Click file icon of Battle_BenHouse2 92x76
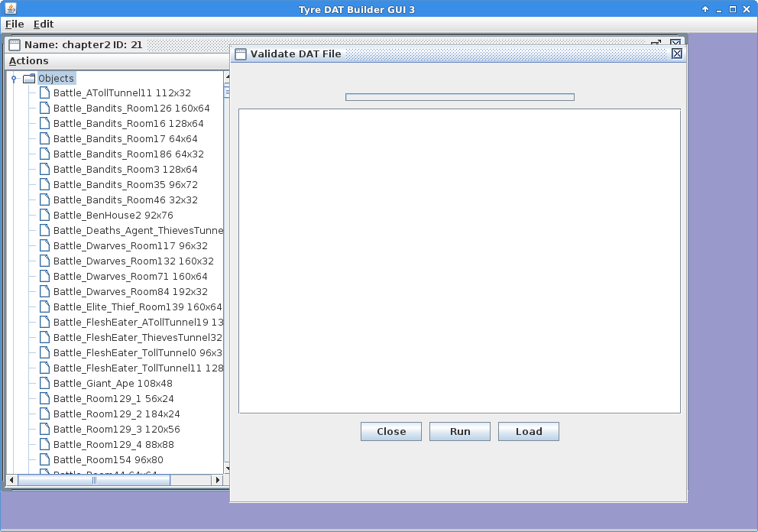 coord(44,215)
